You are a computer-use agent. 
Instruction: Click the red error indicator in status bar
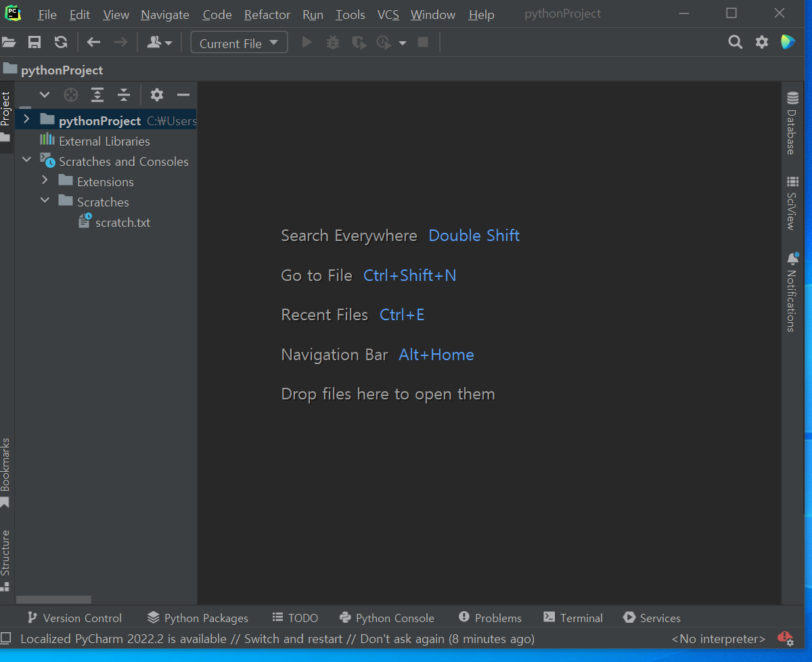tap(785, 638)
